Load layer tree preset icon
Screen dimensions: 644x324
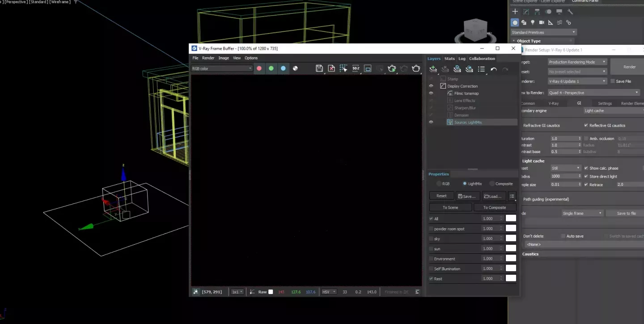(x=469, y=69)
